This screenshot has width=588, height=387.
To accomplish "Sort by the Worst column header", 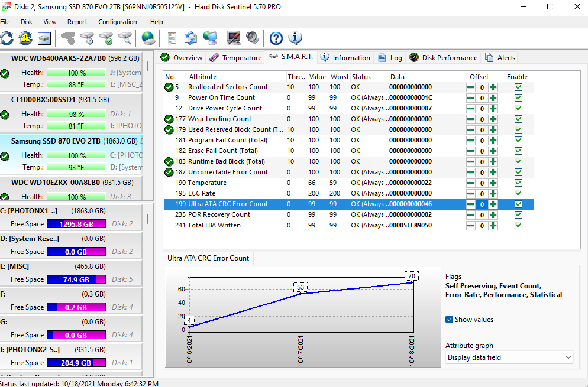I will pyautogui.click(x=340, y=77).
